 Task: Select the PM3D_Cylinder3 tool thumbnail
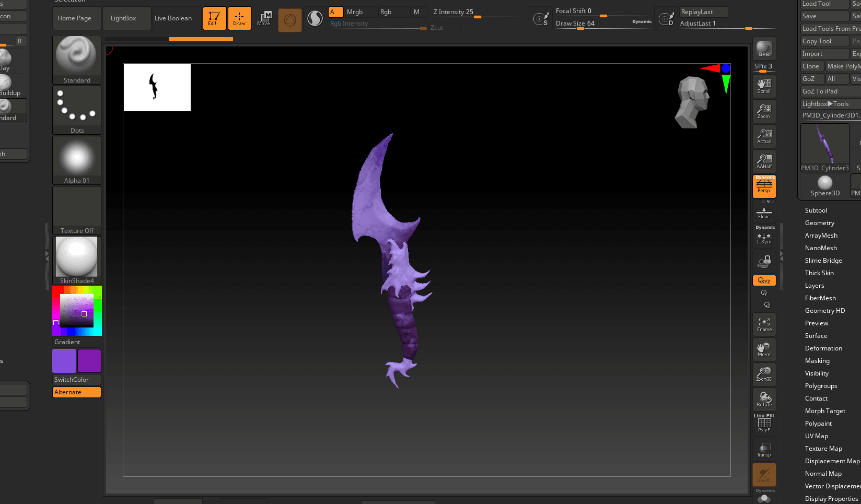pos(825,148)
